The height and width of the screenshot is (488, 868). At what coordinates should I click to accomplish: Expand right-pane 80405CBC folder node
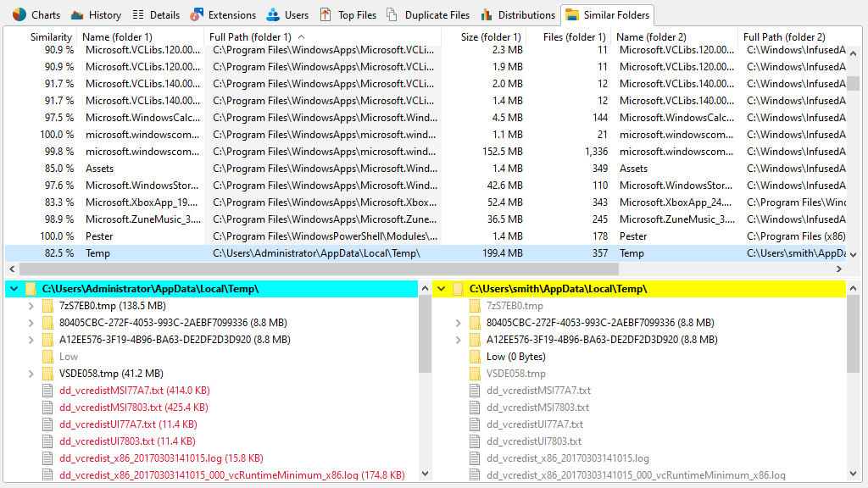(459, 323)
